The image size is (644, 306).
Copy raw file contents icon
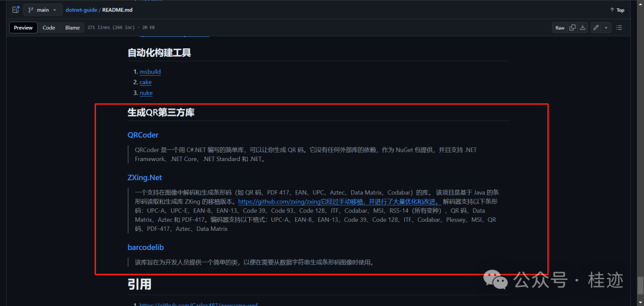coord(572,27)
